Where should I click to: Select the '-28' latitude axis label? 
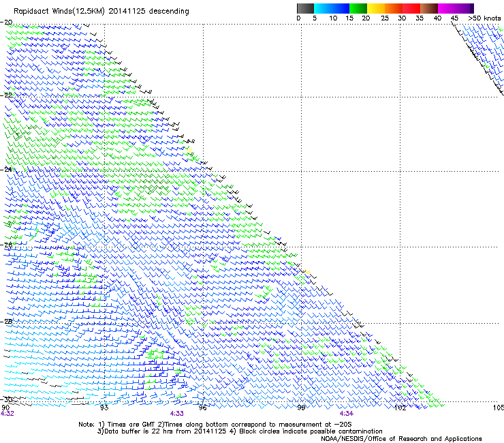pyautogui.click(x=6, y=322)
